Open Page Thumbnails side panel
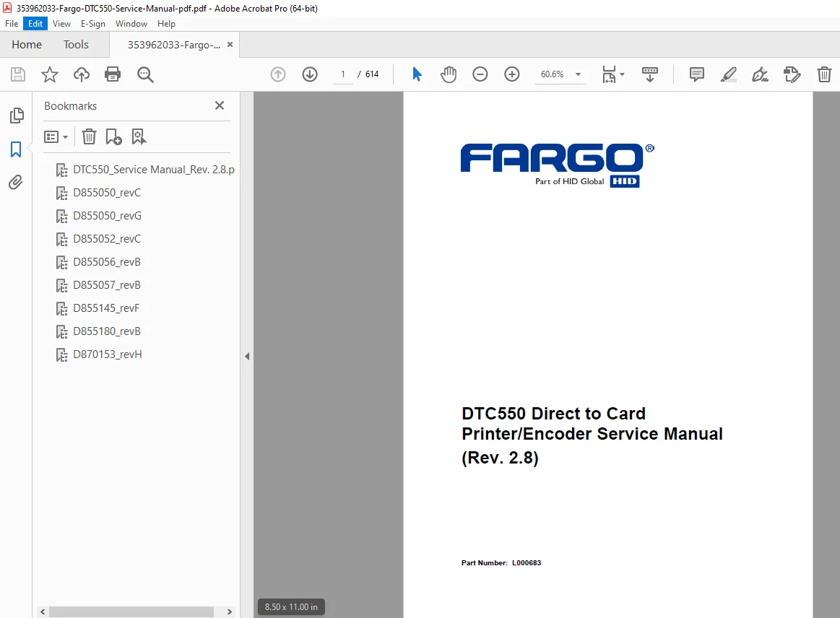Image resolution: width=840 pixels, height=618 pixels. pos(17,115)
